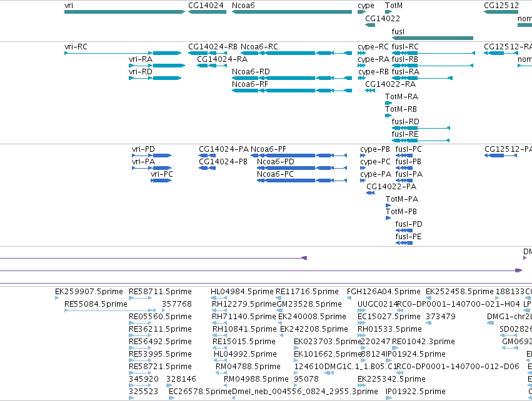
Task: Select cDNA RH12279.5prime
Action: coord(219,310)
